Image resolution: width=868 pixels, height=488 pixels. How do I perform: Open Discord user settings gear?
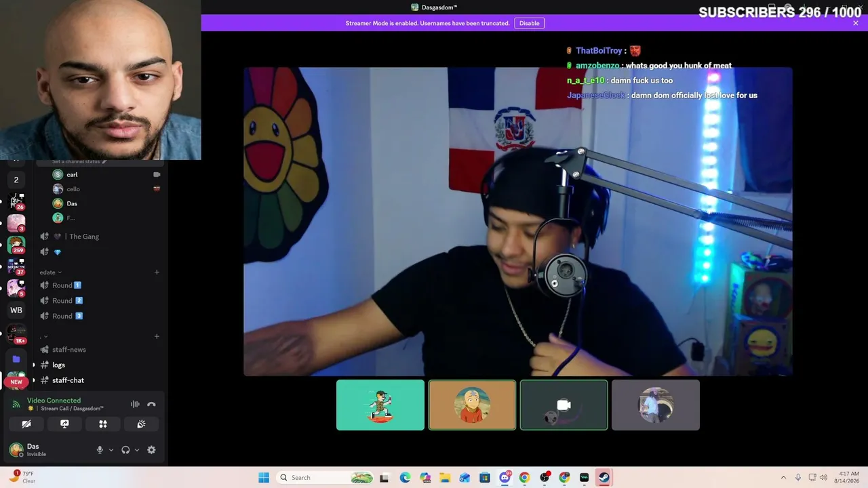151,449
